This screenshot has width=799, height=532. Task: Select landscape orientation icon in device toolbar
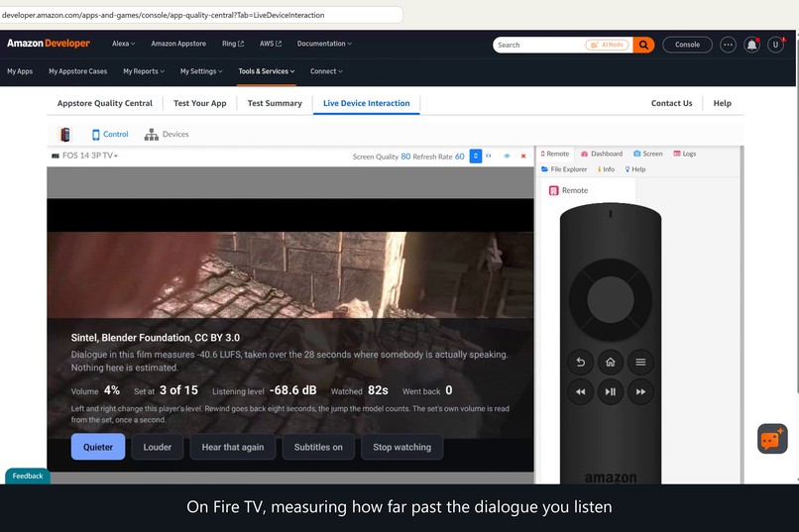(489, 157)
